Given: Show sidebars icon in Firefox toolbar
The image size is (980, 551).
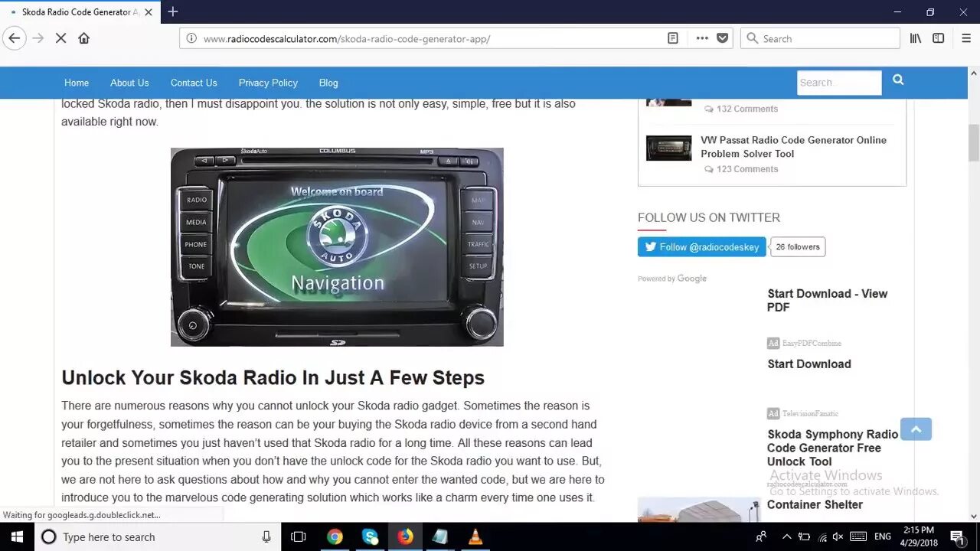Looking at the screenshot, I should coord(939,38).
